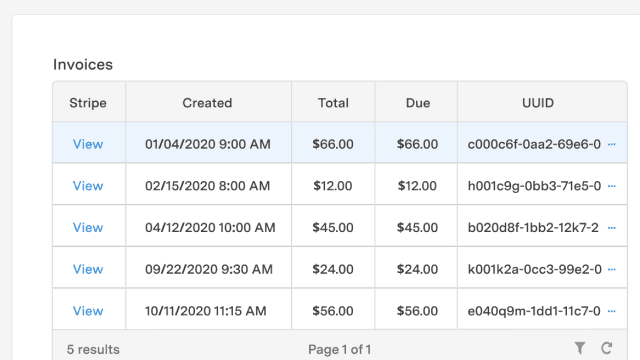The height and width of the screenshot is (360, 640).
Task: Select the cell 10/11/2020 11:15 AM
Action: pos(209,309)
